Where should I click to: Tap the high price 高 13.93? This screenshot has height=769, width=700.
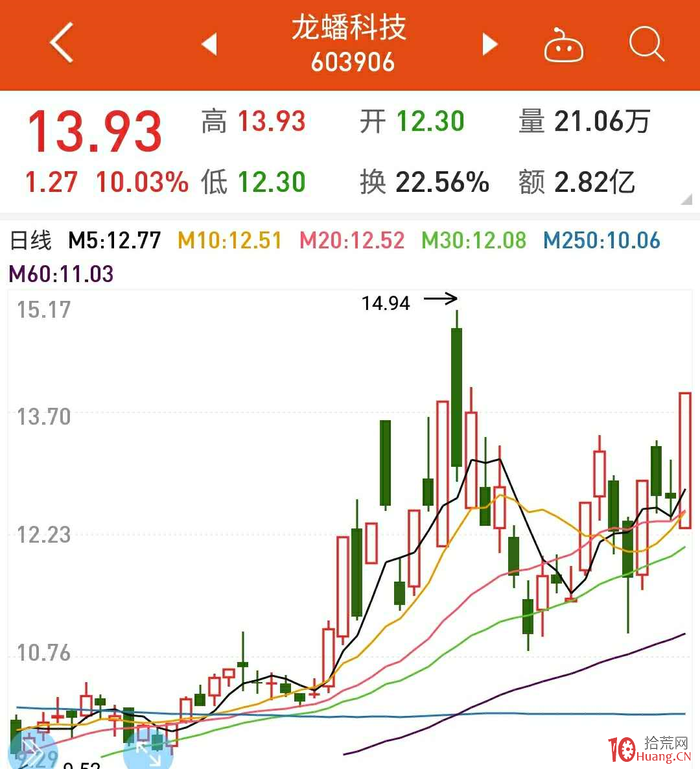click(253, 121)
